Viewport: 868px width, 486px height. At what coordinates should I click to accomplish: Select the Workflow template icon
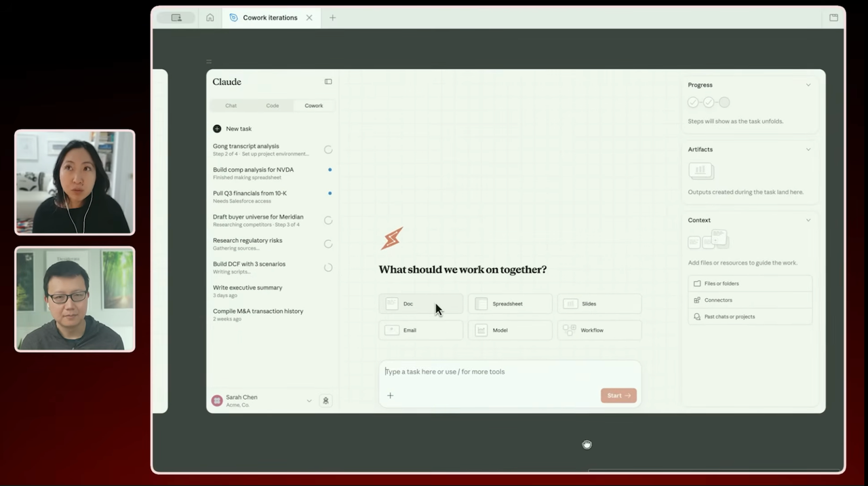point(569,331)
